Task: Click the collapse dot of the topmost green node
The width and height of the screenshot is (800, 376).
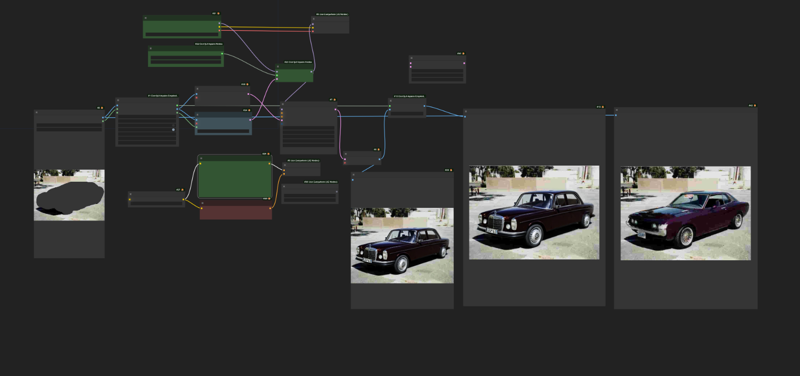Action: (145, 18)
